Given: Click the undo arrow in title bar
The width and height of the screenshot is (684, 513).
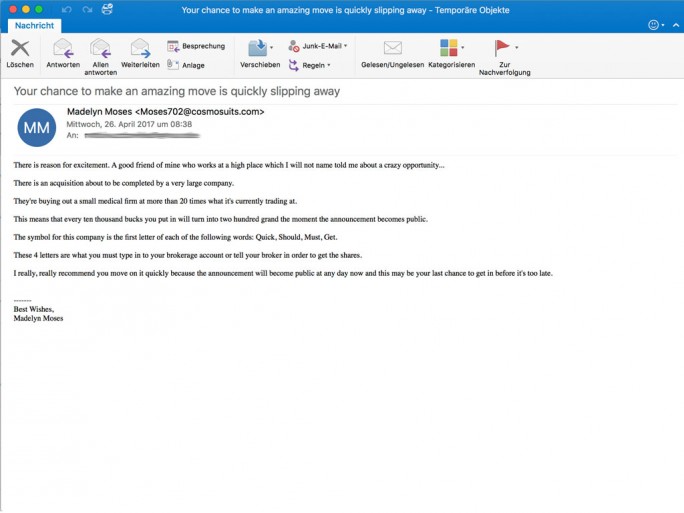Looking at the screenshot, I should 66,9.
